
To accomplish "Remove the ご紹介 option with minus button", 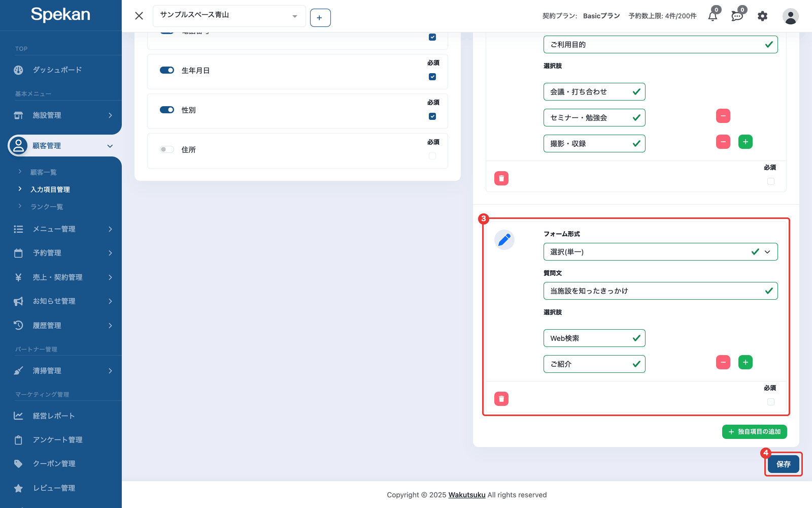I will (723, 362).
